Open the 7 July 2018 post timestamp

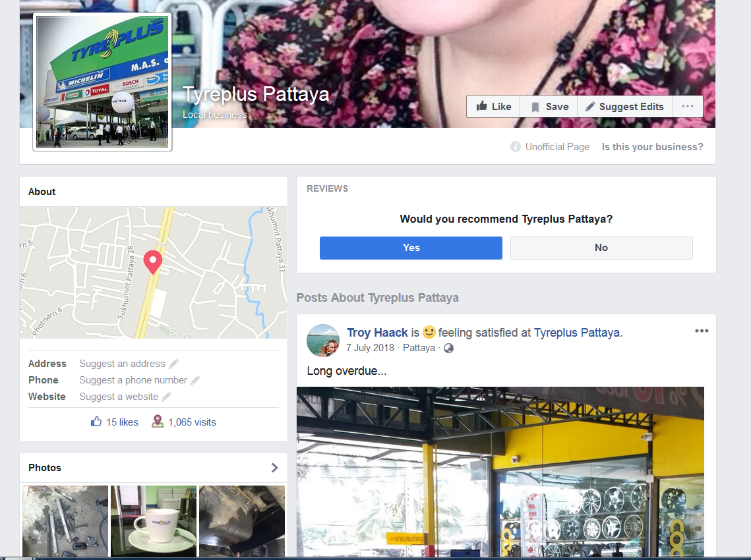point(371,348)
